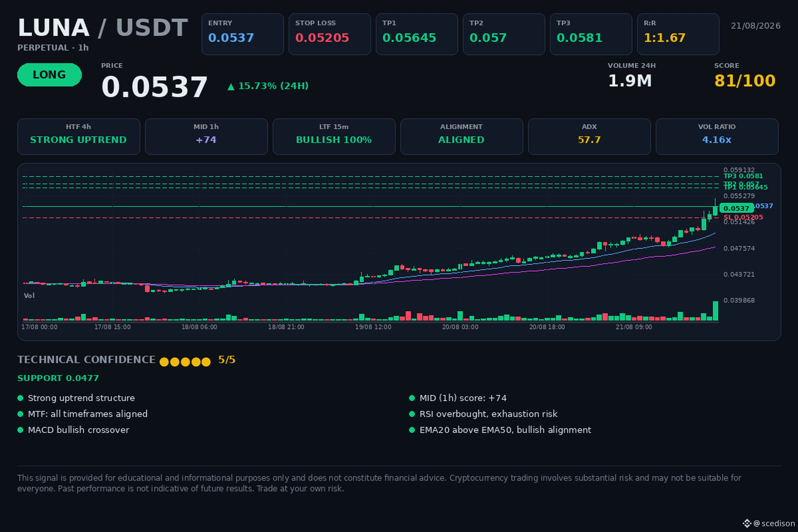Click the '15.73% (24H)' change text
This screenshot has width=798, height=532.
click(x=273, y=86)
